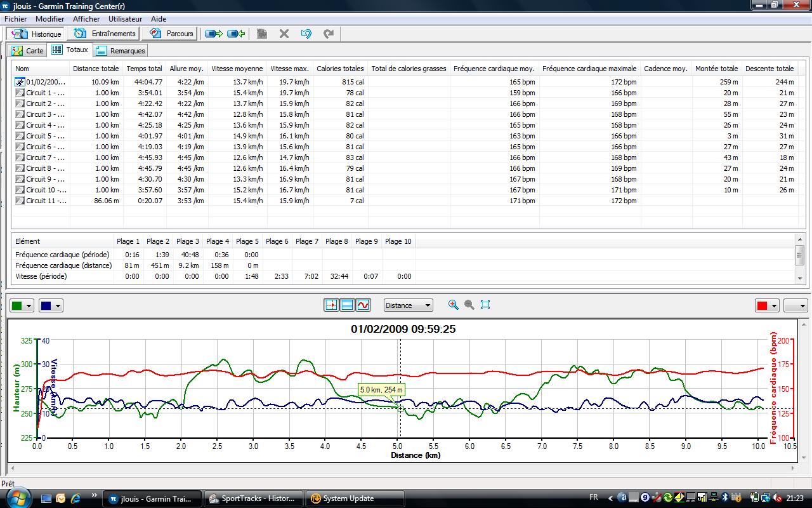
Task: Toggle the curve smoothing chart button
Action: pyautogui.click(x=363, y=305)
